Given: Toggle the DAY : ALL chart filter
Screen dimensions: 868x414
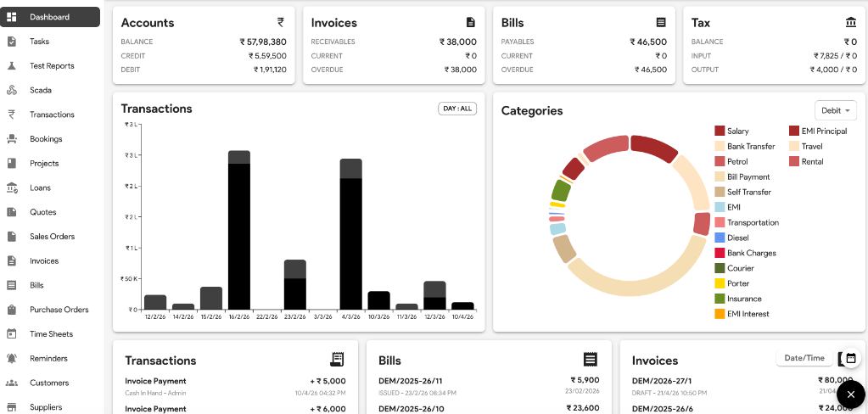Looking at the screenshot, I should (x=457, y=109).
